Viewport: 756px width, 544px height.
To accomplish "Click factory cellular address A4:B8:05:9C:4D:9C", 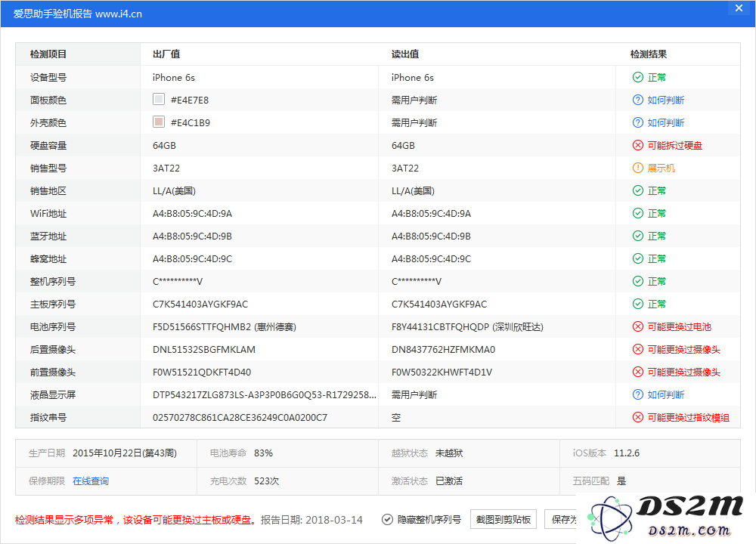I will click(x=192, y=258).
